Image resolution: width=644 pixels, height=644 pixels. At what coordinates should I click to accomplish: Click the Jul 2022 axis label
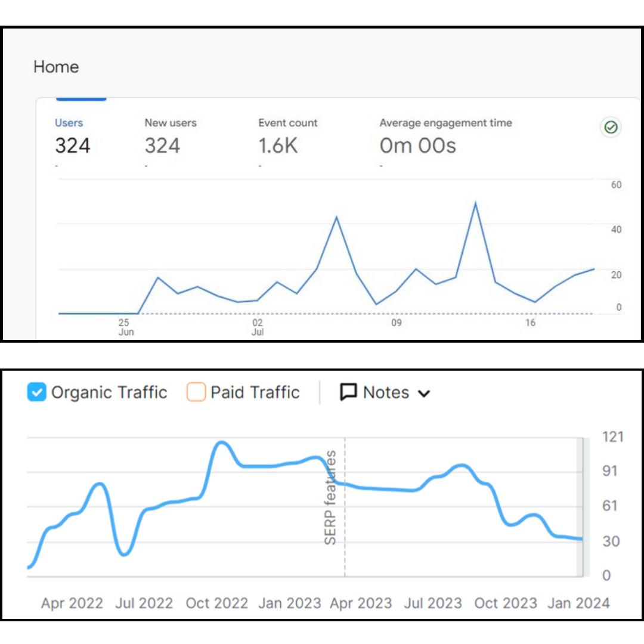point(144,603)
